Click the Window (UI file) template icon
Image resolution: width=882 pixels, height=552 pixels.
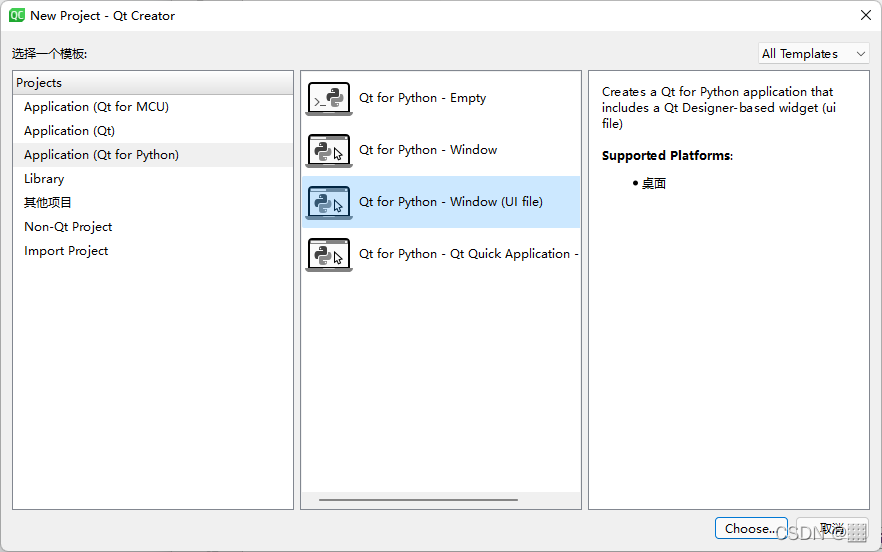coord(329,202)
